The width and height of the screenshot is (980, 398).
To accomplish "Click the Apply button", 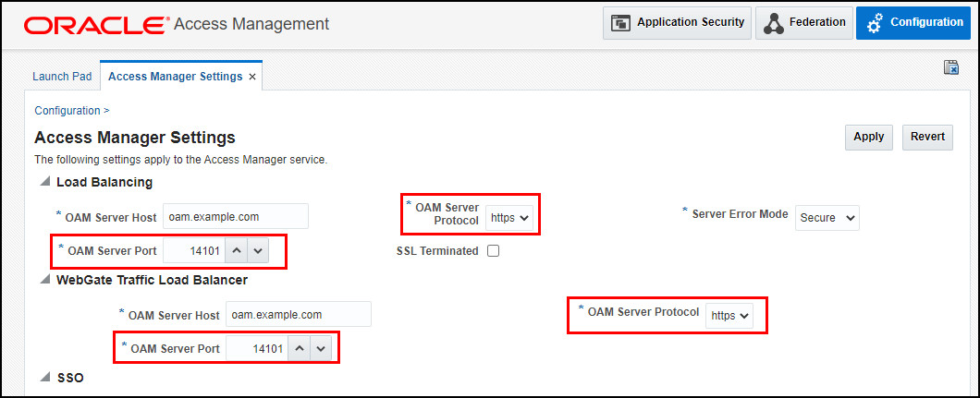I will [x=869, y=137].
